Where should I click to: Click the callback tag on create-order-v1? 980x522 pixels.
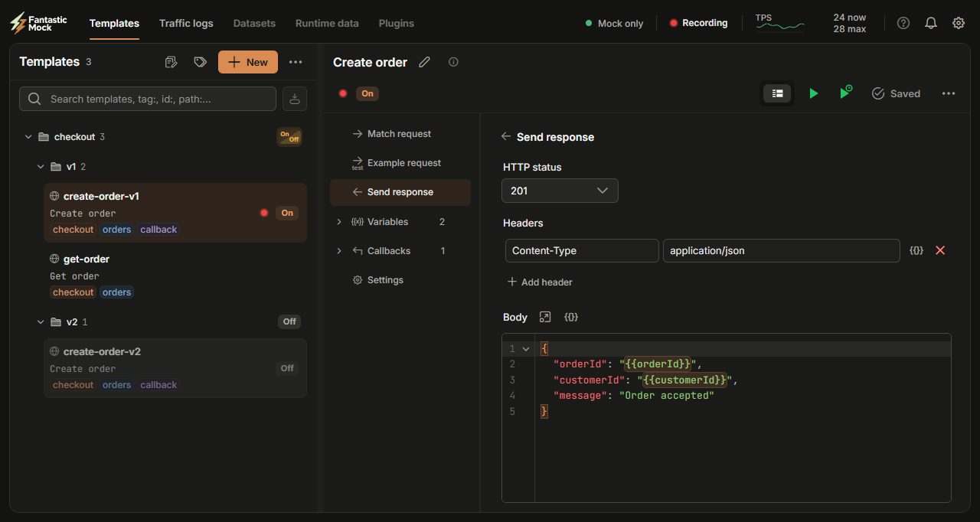(x=158, y=230)
